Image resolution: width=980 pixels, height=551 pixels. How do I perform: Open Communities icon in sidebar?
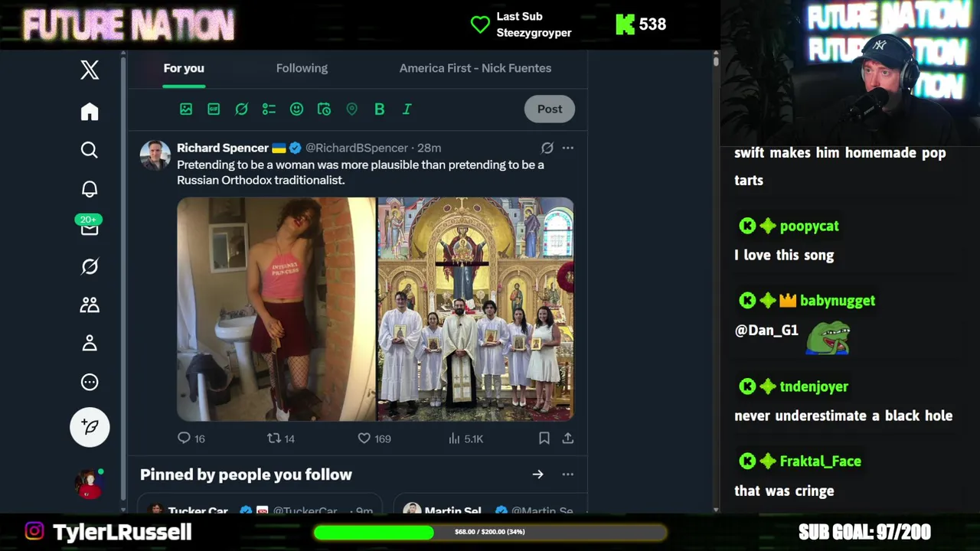90,305
